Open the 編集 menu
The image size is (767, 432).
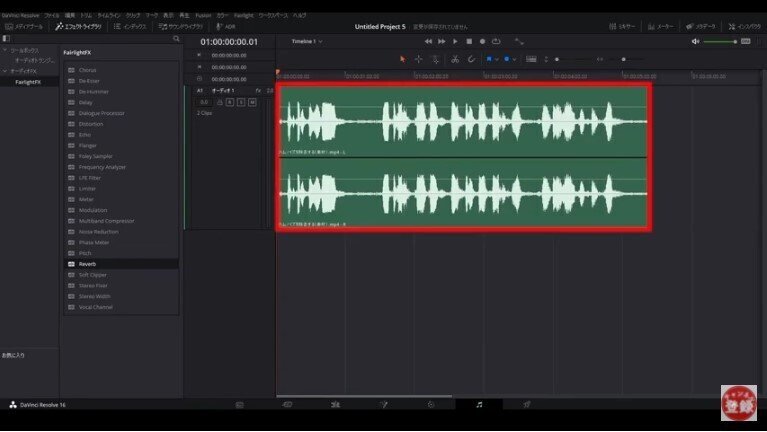coord(70,15)
